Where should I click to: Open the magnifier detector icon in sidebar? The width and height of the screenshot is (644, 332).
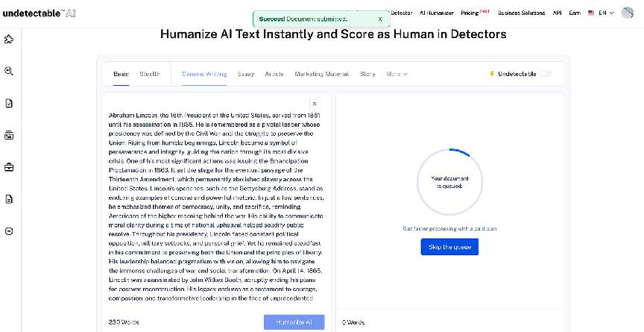[9, 71]
